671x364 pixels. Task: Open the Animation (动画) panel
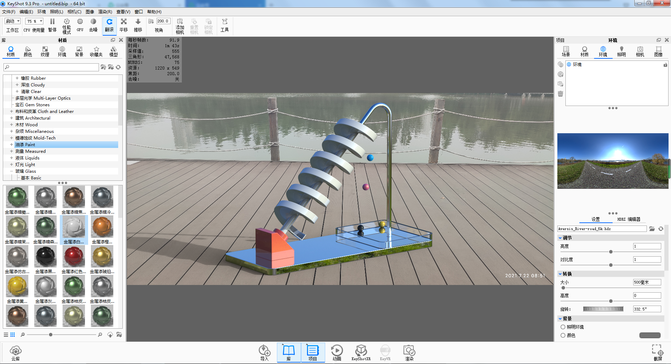tap(337, 353)
